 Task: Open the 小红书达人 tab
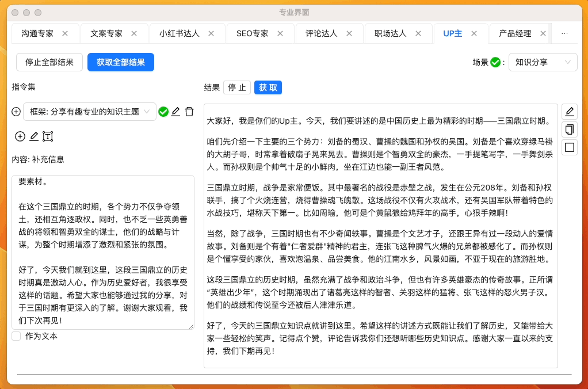180,33
